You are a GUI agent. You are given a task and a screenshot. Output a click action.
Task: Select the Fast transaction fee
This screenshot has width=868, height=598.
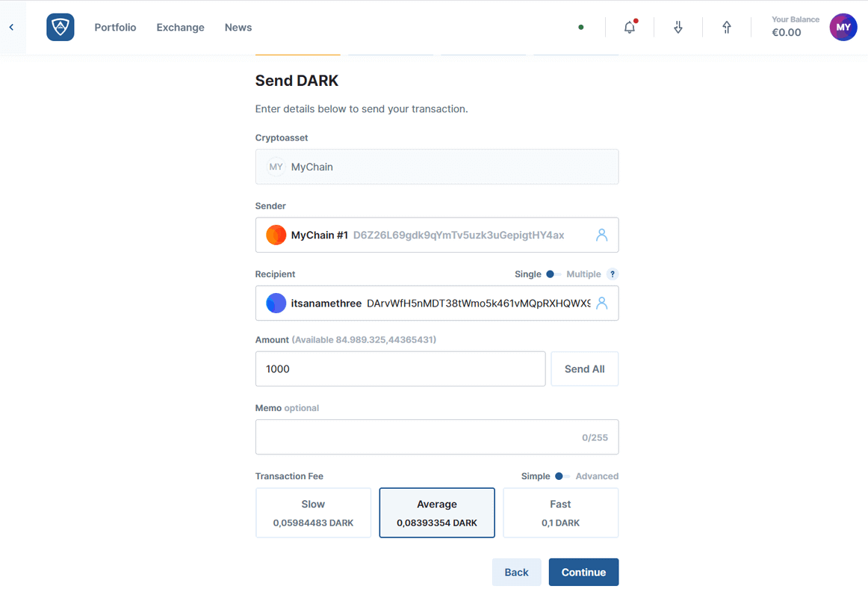(x=560, y=513)
